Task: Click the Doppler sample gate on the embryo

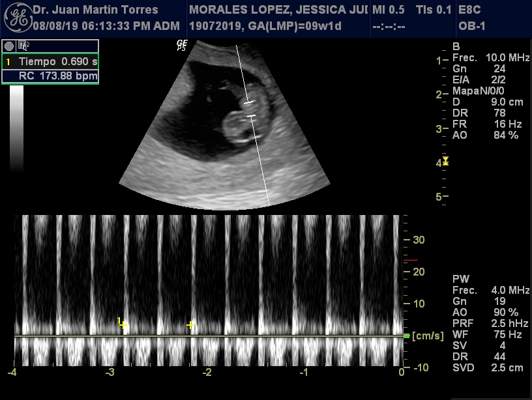Action: (250, 109)
